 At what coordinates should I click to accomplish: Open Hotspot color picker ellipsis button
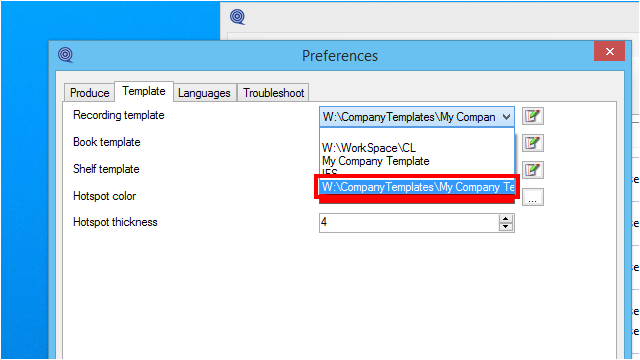click(533, 198)
